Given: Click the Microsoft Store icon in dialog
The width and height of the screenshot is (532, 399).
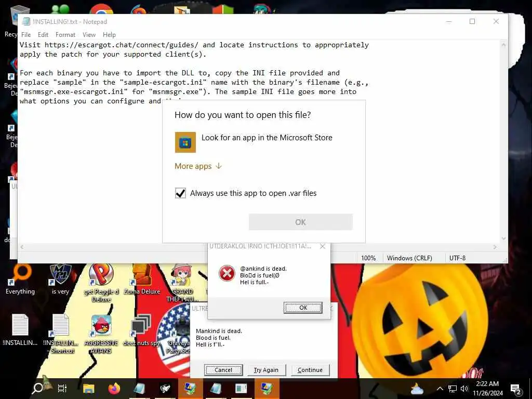Looking at the screenshot, I should tap(185, 142).
